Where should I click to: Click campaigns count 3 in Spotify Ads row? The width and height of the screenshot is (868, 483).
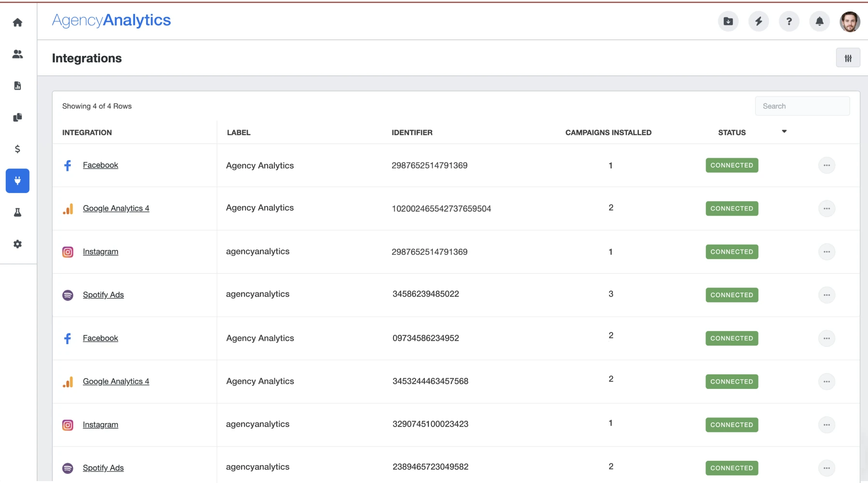pyautogui.click(x=611, y=294)
